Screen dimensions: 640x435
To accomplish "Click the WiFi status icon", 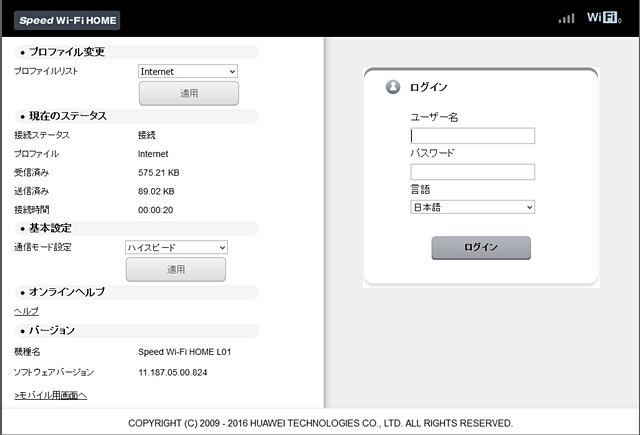I will (604, 18).
